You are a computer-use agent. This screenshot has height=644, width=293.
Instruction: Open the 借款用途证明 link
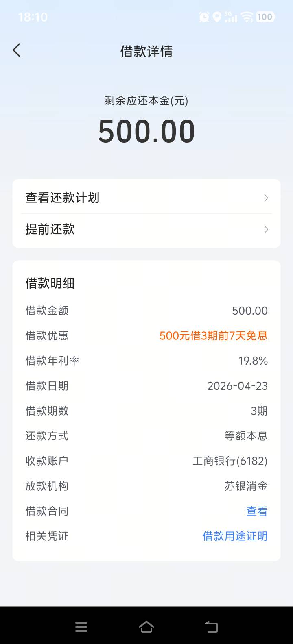coord(235,536)
